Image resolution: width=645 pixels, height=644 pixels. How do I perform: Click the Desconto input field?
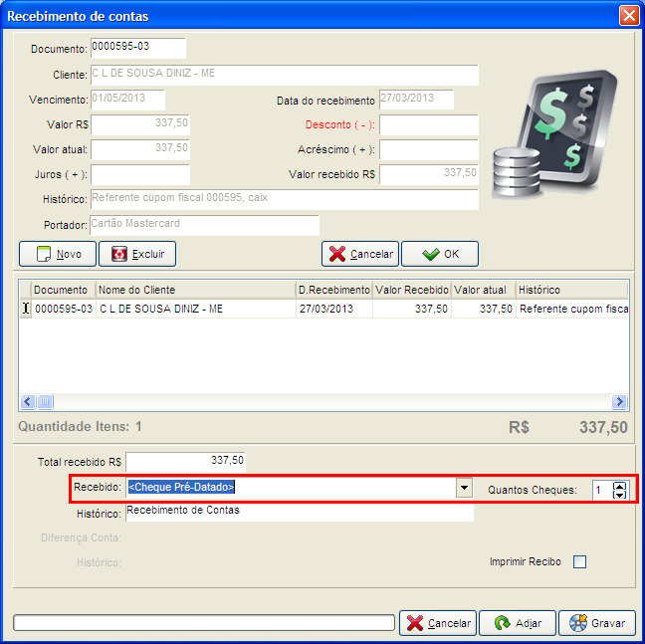click(x=428, y=125)
